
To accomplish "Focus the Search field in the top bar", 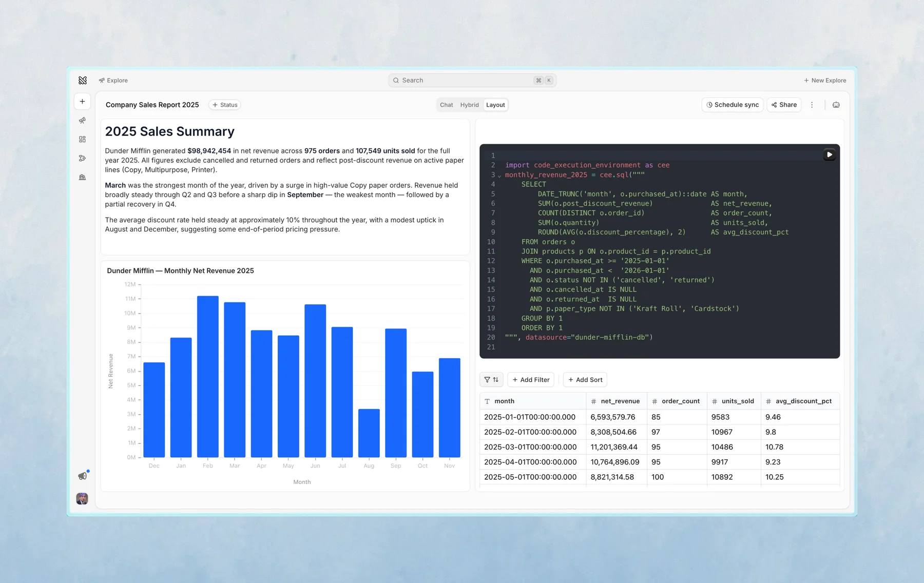I will point(472,81).
